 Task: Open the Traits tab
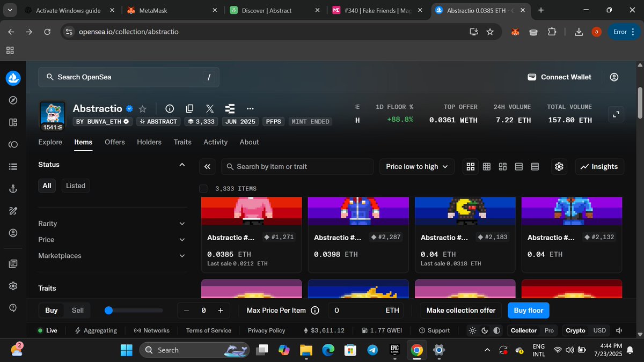point(182,142)
